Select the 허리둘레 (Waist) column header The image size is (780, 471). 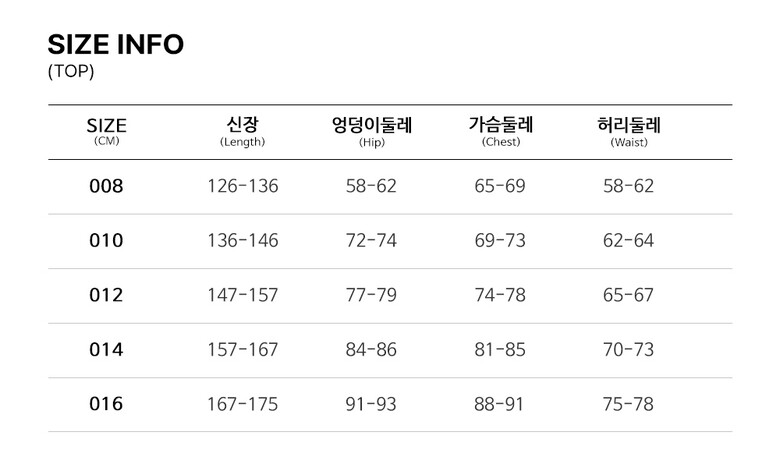coord(629,131)
